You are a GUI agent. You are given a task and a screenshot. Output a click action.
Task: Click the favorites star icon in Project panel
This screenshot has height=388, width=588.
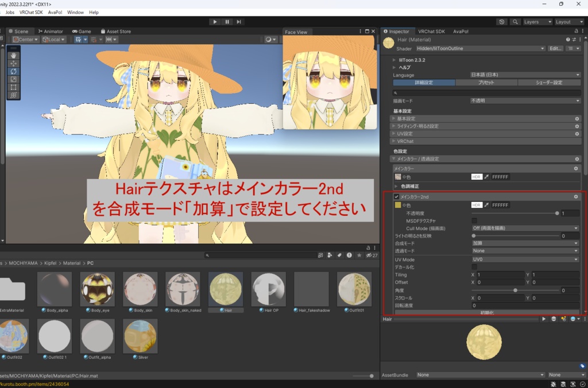(359, 255)
